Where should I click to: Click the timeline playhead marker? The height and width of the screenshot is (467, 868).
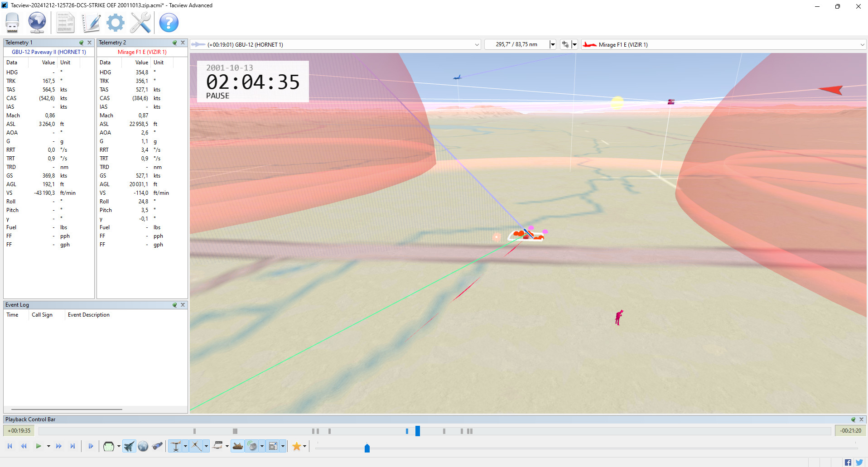tap(417, 431)
